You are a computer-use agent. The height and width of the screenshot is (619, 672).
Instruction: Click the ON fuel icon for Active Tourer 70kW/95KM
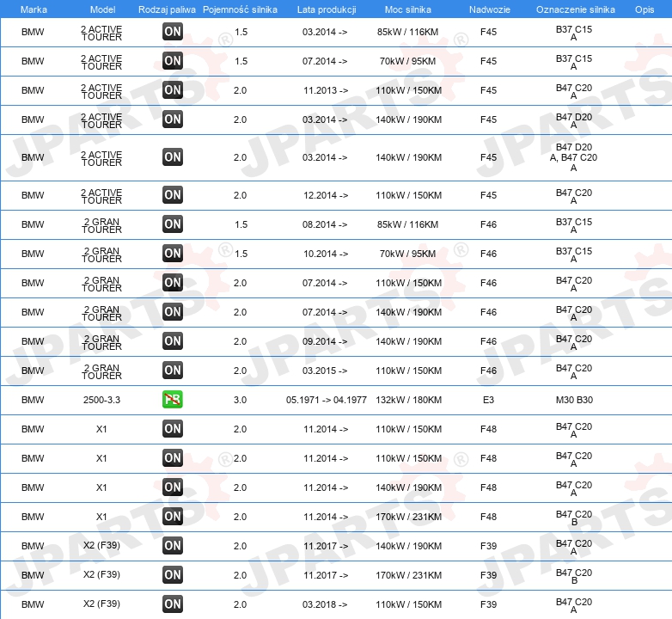(173, 61)
